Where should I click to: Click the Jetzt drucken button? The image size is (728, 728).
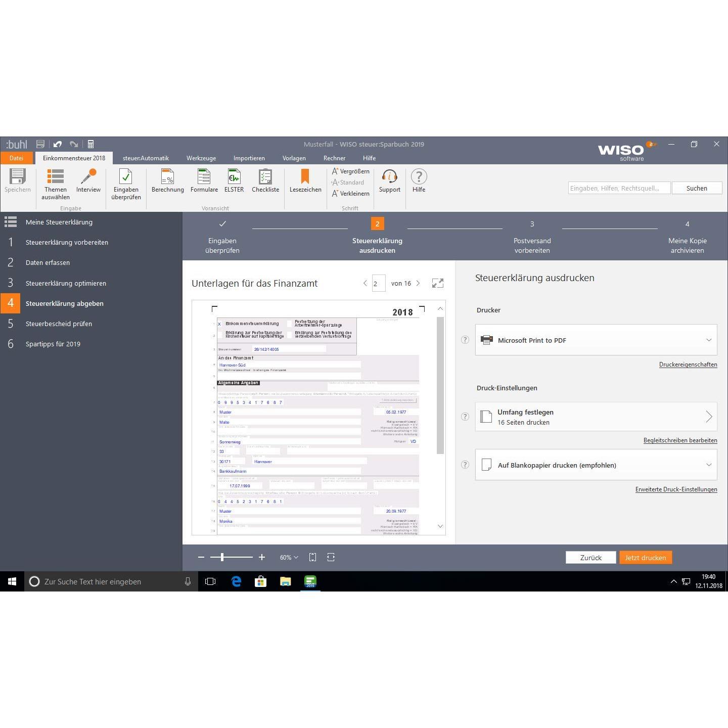pos(646,557)
